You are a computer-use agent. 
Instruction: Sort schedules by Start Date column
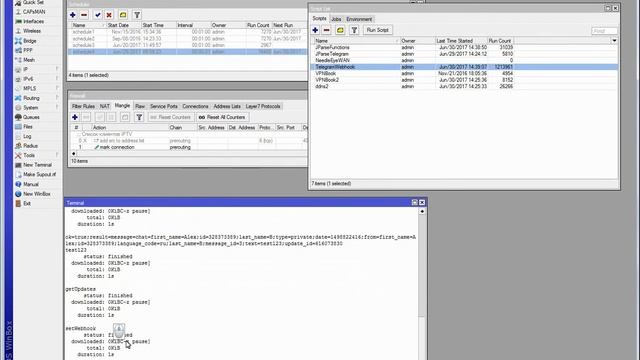[x=123, y=25]
